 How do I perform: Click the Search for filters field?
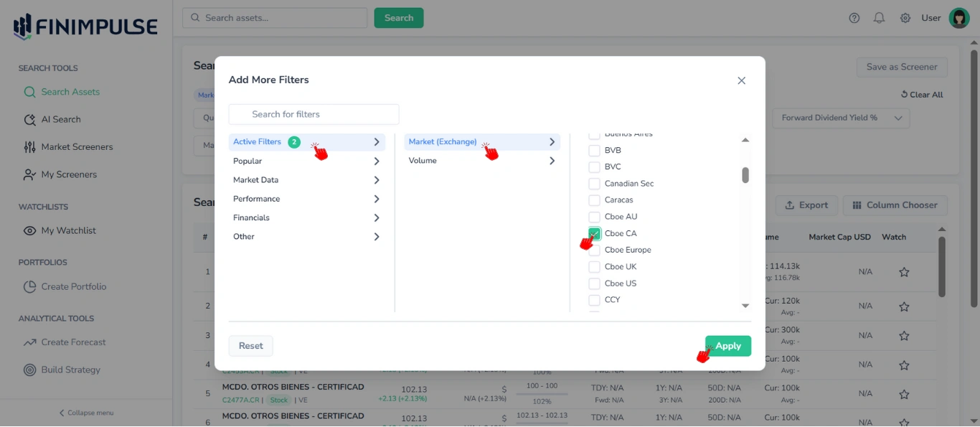(314, 114)
